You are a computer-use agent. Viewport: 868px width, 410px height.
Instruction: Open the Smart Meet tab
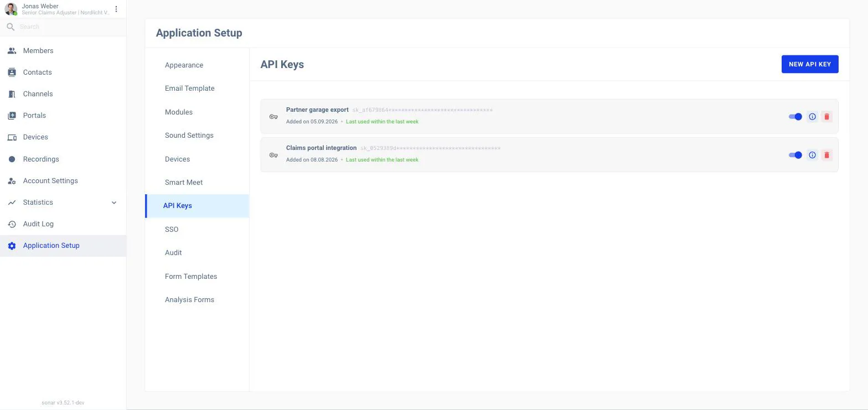tap(197, 183)
